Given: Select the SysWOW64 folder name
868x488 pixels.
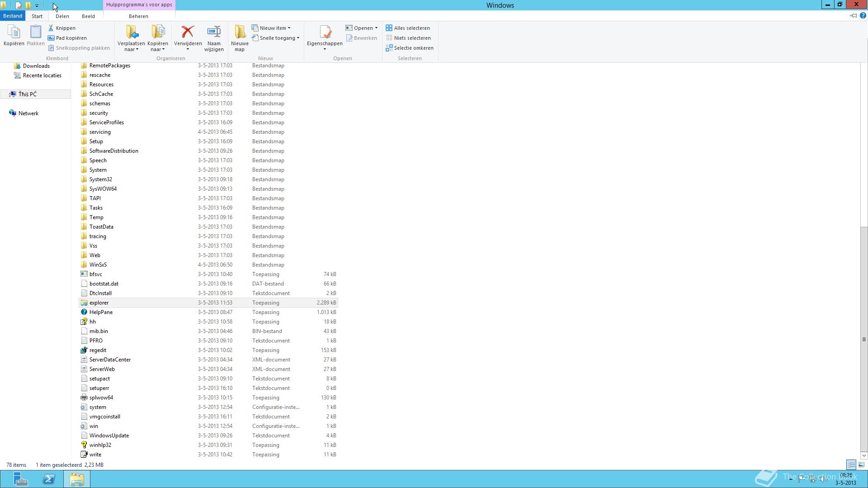Looking at the screenshot, I should 103,189.
